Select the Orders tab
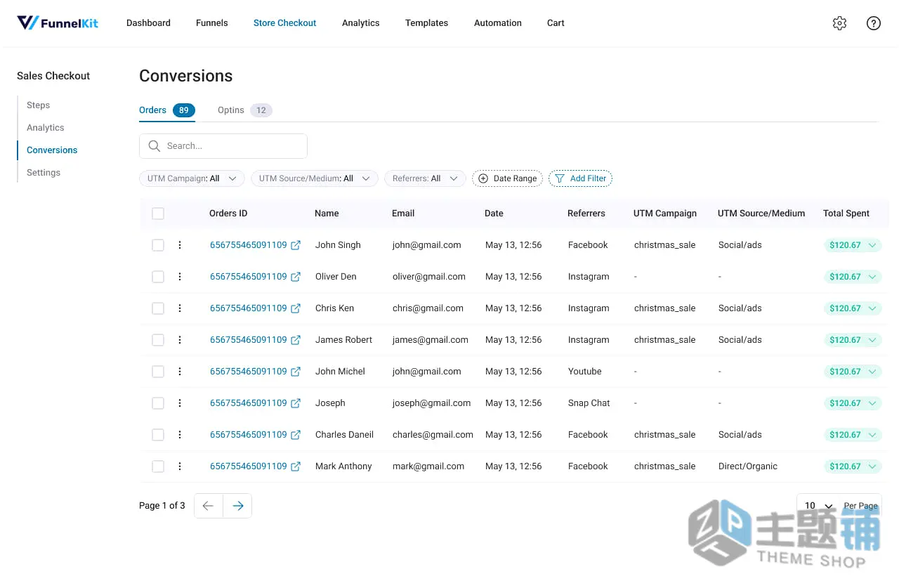 pyautogui.click(x=167, y=110)
